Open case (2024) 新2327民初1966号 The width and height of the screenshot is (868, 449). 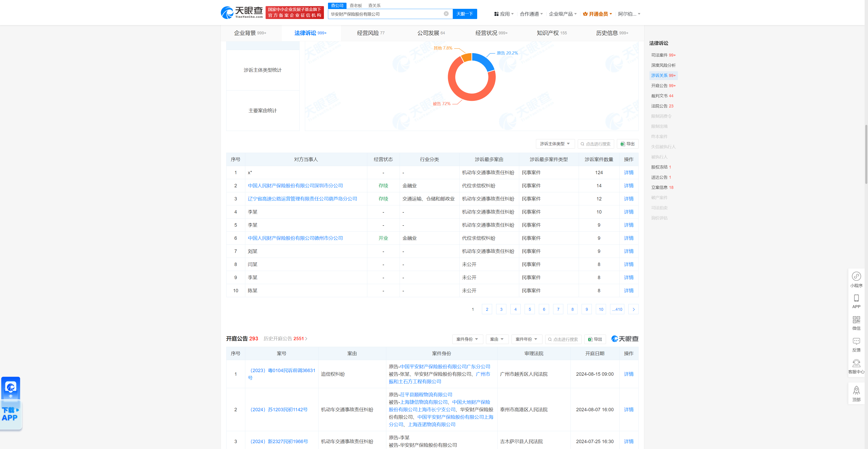[279, 442]
